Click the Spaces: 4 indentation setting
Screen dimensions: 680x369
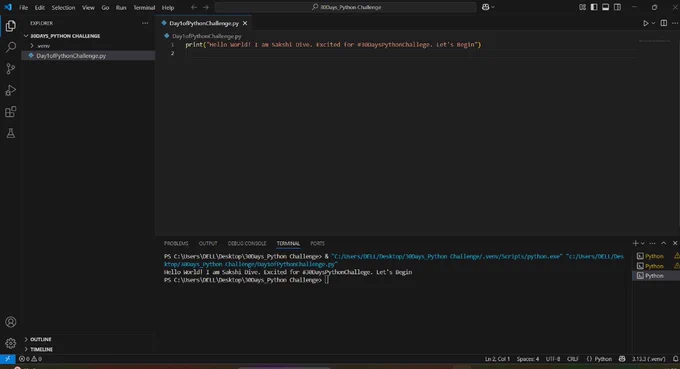point(528,359)
